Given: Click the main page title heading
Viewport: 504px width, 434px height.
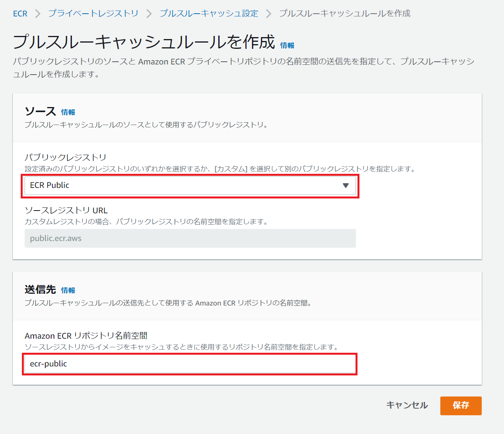Looking at the screenshot, I should coord(144,42).
